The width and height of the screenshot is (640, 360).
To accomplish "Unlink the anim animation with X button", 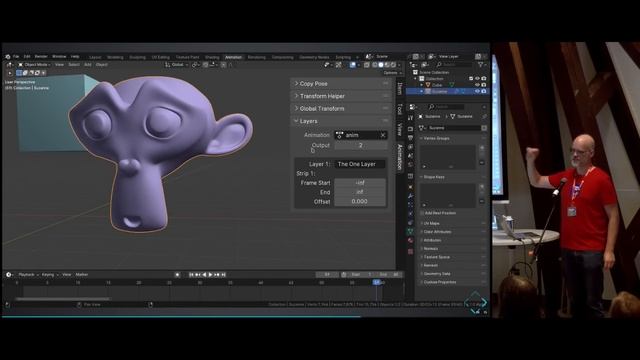I will click(383, 135).
